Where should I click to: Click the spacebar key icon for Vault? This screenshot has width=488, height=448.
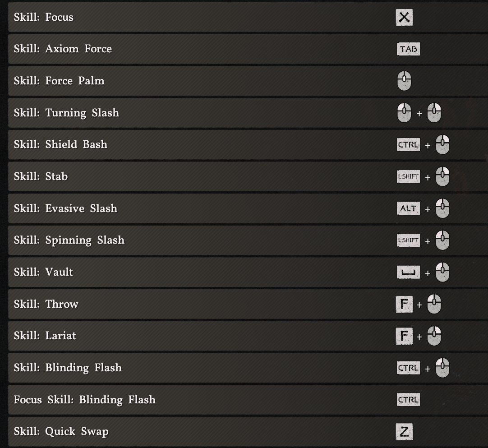pyautogui.click(x=408, y=272)
